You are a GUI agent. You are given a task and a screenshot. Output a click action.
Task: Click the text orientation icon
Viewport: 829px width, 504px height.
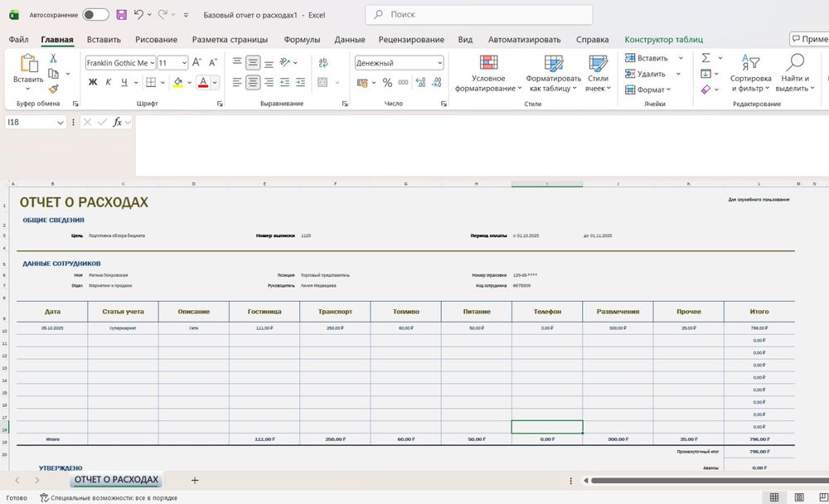coord(285,63)
